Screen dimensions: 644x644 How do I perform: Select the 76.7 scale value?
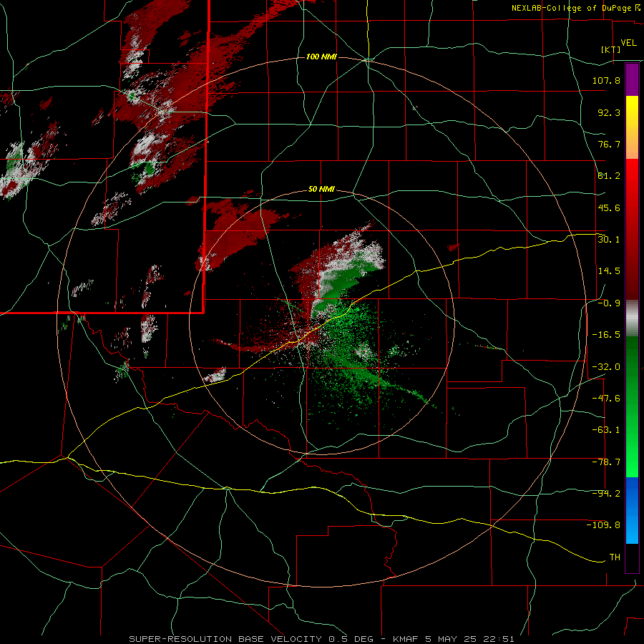[x=609, y=144]
